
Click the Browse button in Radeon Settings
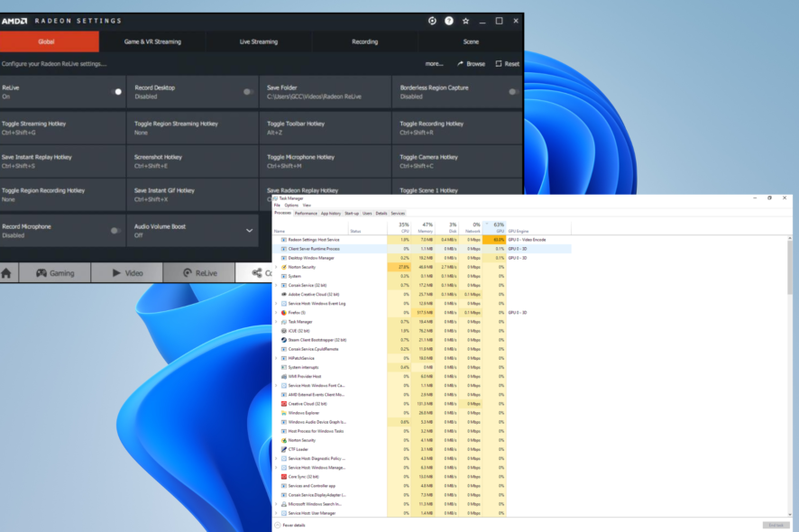click(472, 64)
